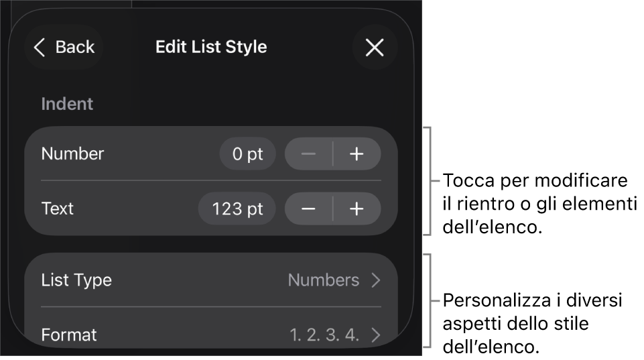Close the Edit List Style panel

[x=375, y=47]
